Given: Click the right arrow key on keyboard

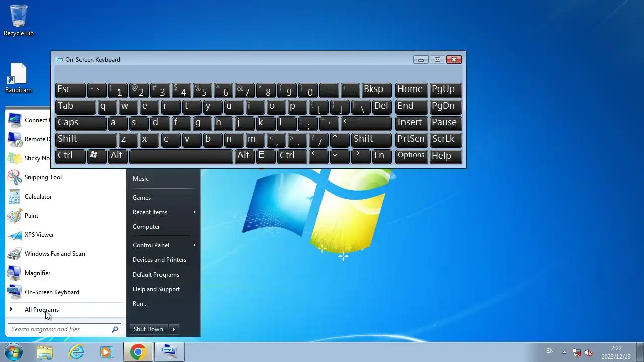Looking at the screenshot, I should pyautogui.click(x=361, y=156).
